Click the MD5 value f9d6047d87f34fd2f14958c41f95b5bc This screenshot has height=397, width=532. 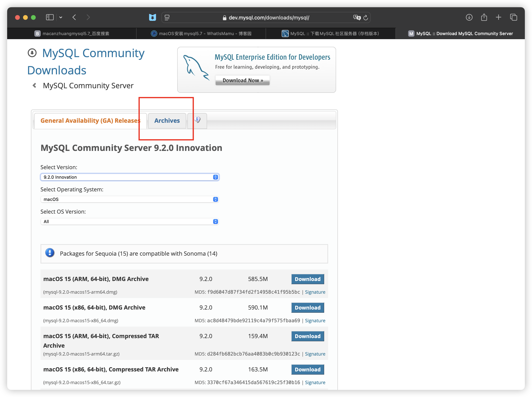[x=254, y=292]
